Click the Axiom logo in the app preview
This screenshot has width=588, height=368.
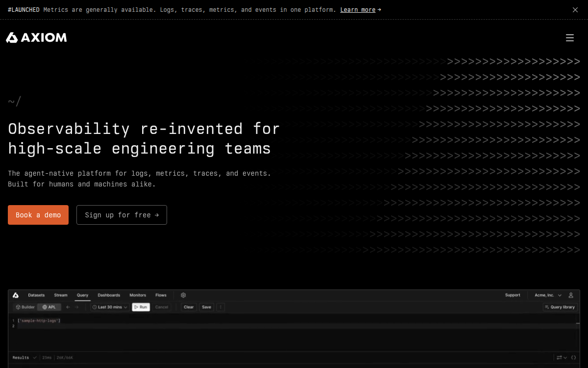click(x=16, y=295)
